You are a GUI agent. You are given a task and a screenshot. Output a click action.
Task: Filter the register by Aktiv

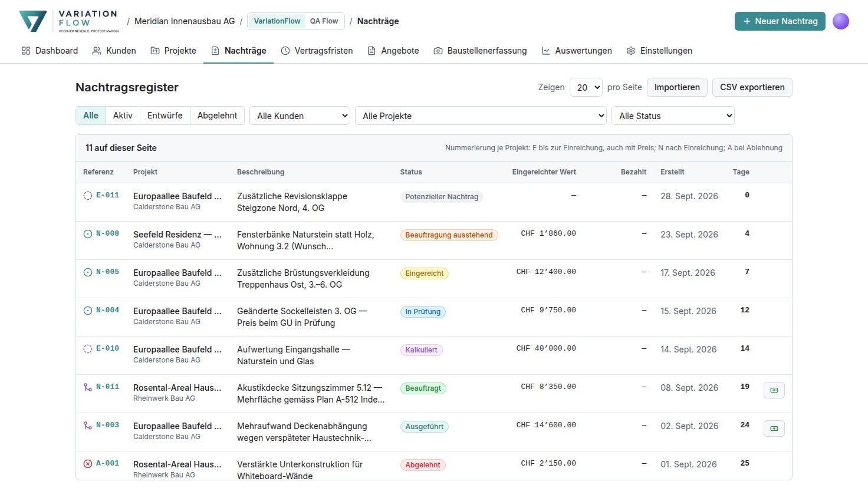123,116
